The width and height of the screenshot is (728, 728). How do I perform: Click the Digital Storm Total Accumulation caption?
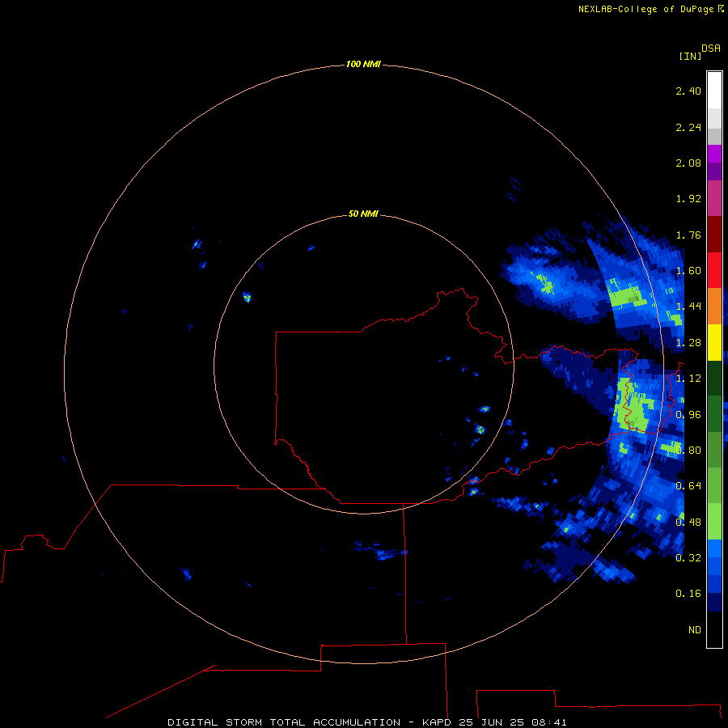click(367, 722)
